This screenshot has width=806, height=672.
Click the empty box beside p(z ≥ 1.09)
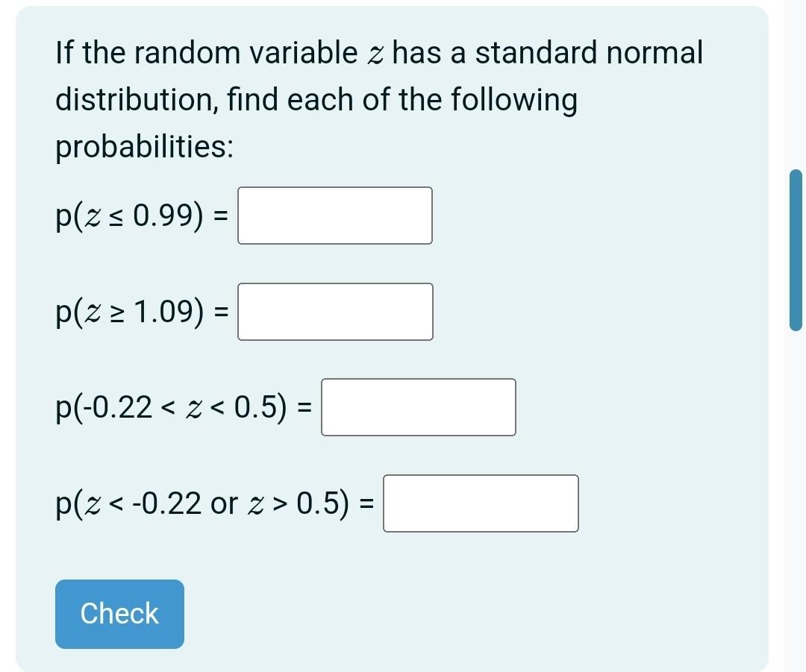pos(334,312)
